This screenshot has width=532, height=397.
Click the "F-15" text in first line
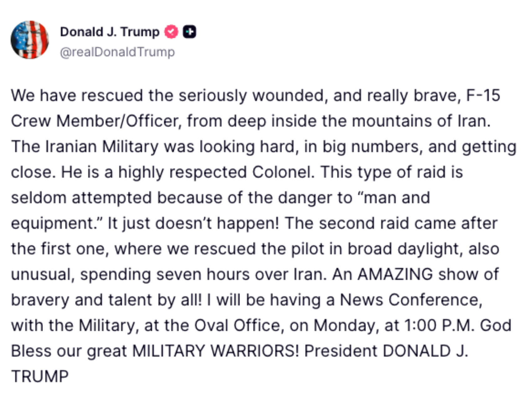pyautogui.click(x=483, y=95)
